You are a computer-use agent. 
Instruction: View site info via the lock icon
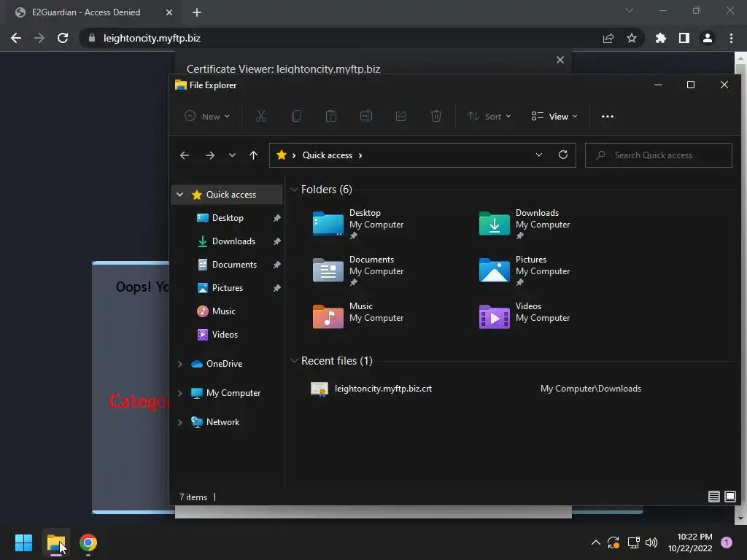tap(92, 38)
